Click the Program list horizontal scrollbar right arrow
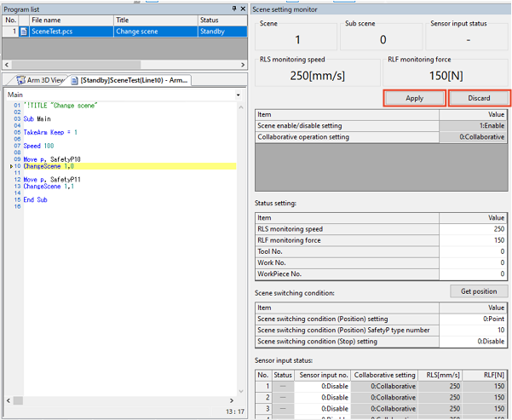This screenshot has height=420, width=512. 243,65
